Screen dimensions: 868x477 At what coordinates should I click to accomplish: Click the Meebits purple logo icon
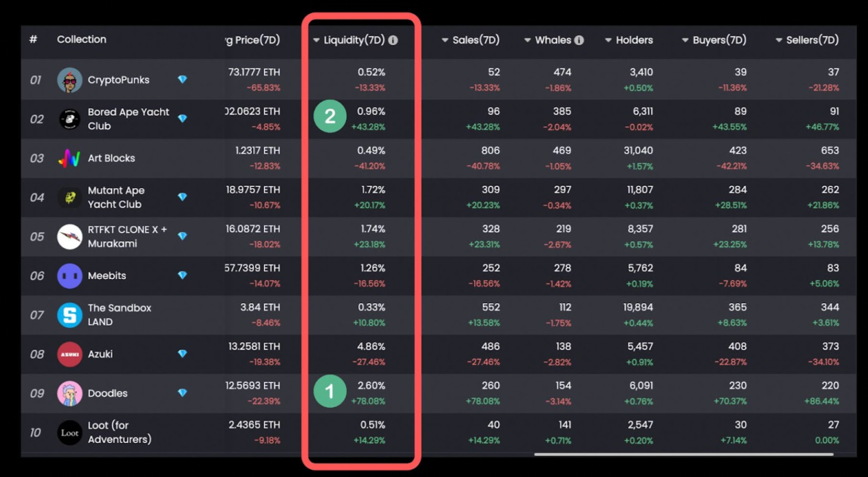coord(70,276)
